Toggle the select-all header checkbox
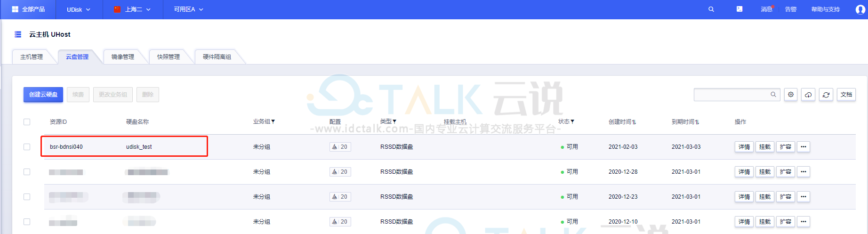This screenshot has width=868, height=234. click(x=27, y=122)
